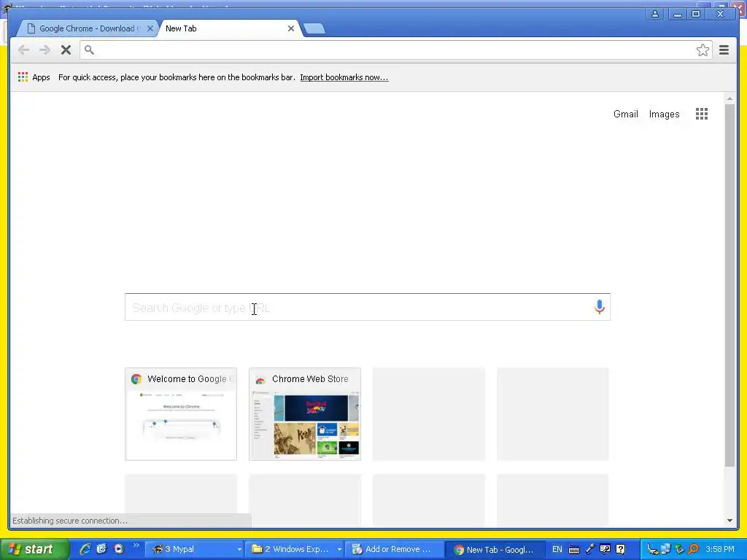Bookmark this page with the star
747x560 pixels.
[x=703, y=50]
